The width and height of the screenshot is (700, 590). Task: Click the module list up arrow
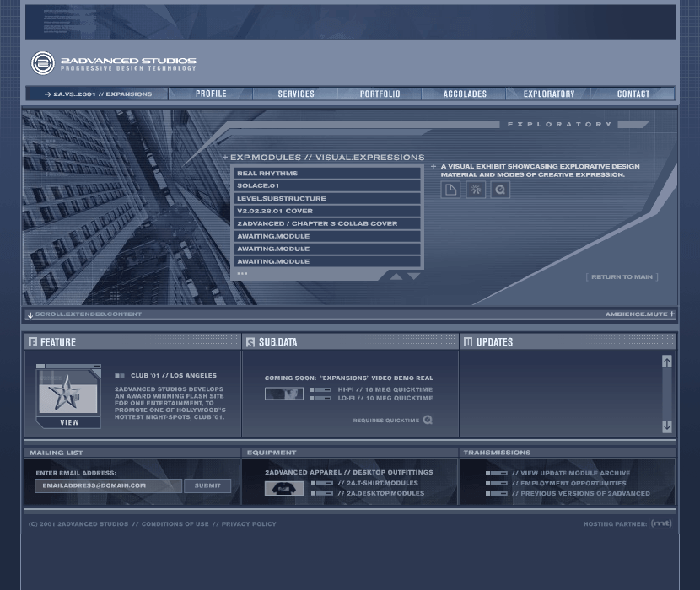click(396, 276)
